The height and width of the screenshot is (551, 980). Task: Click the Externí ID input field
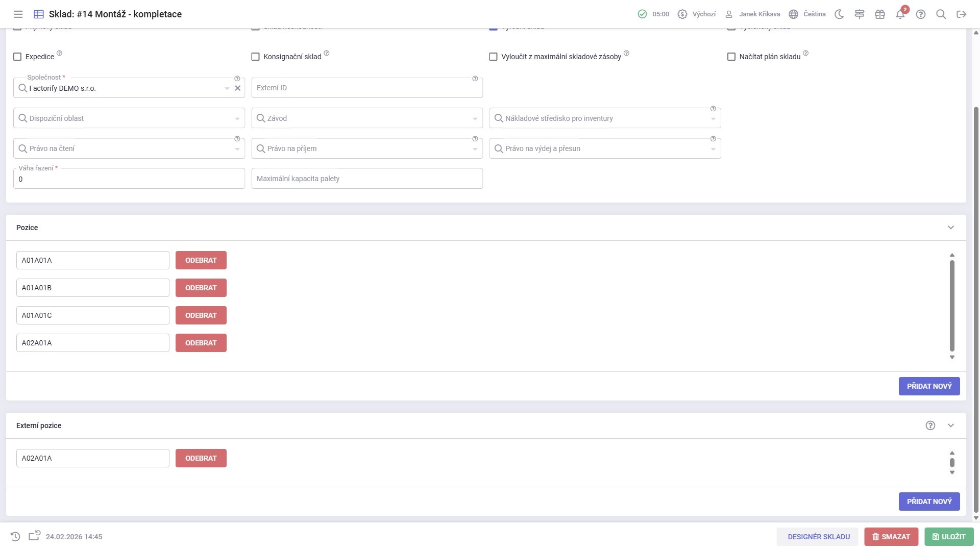(x=366, y=88)
